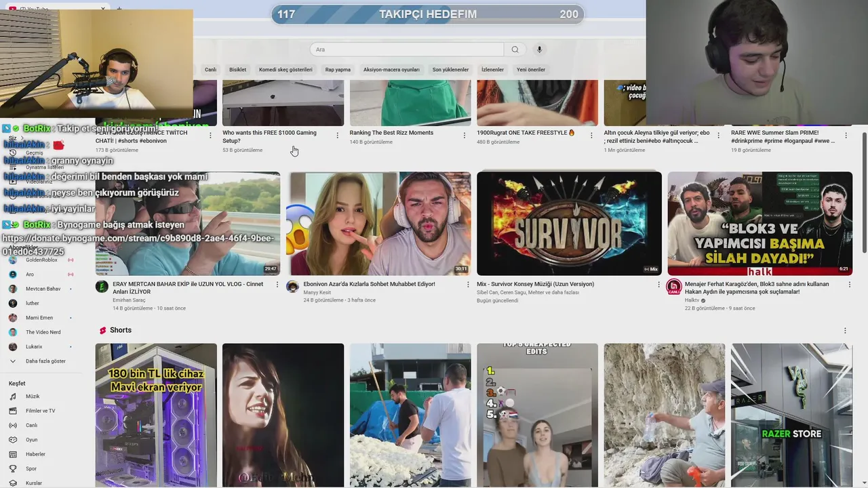The height and width of the screenshot is (488, 868).
Task: Open options for Ranking The Best Rizz Moments
Action: (464, 136)
